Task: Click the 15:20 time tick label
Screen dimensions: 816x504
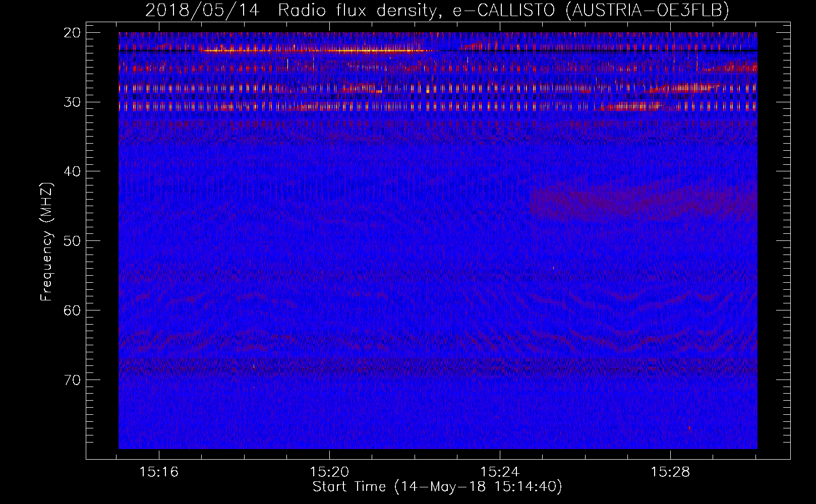Action: point(329,472)
